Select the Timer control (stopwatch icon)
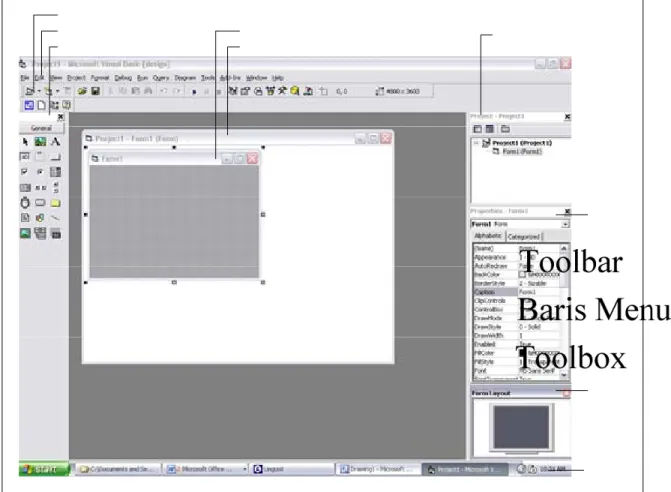The width and height of the screenshot is (671, 492). pos(25,203)
